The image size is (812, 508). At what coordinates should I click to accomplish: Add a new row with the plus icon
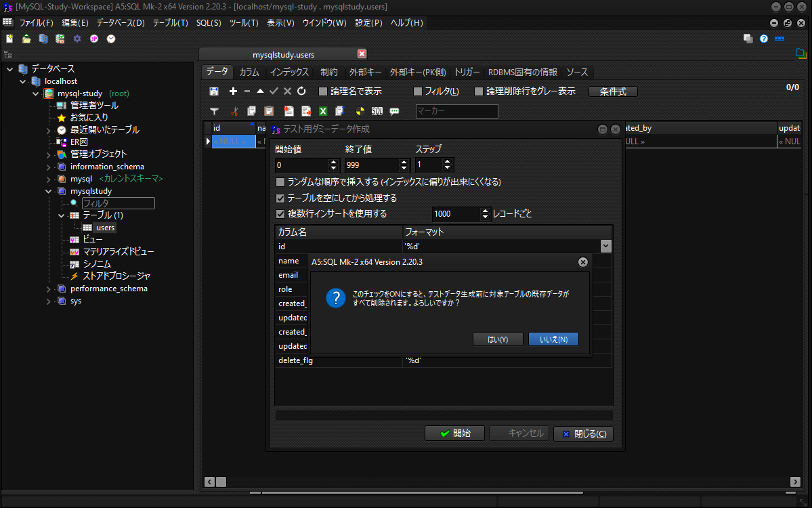[x=233, y=91]
